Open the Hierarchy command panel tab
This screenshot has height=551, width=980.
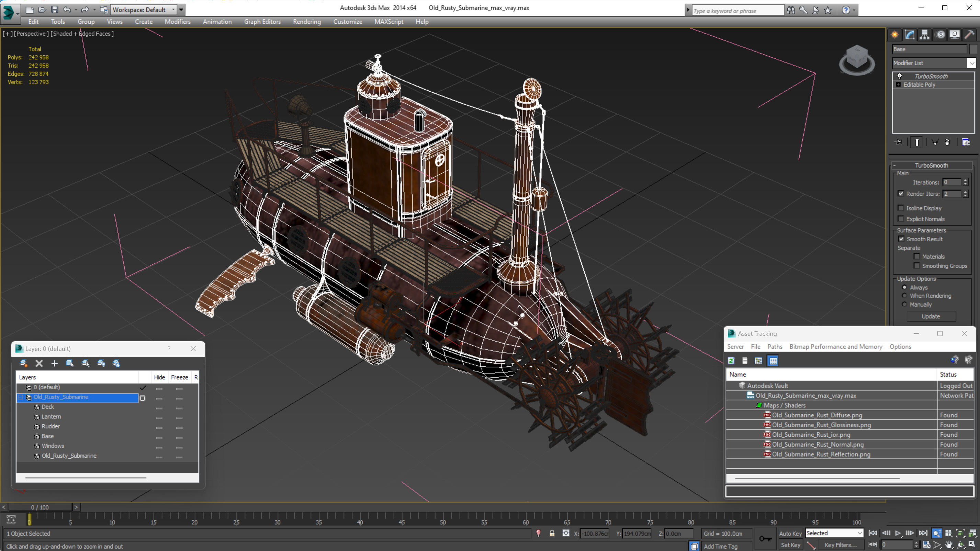(x=924, y=35)
